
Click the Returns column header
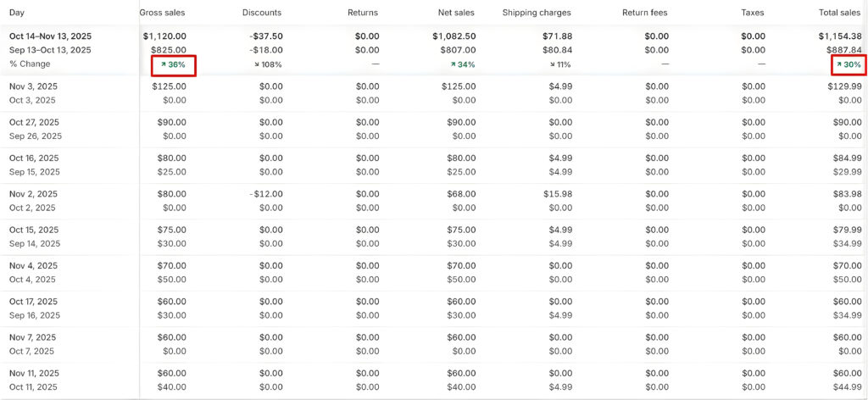click(x=362, y=13)
